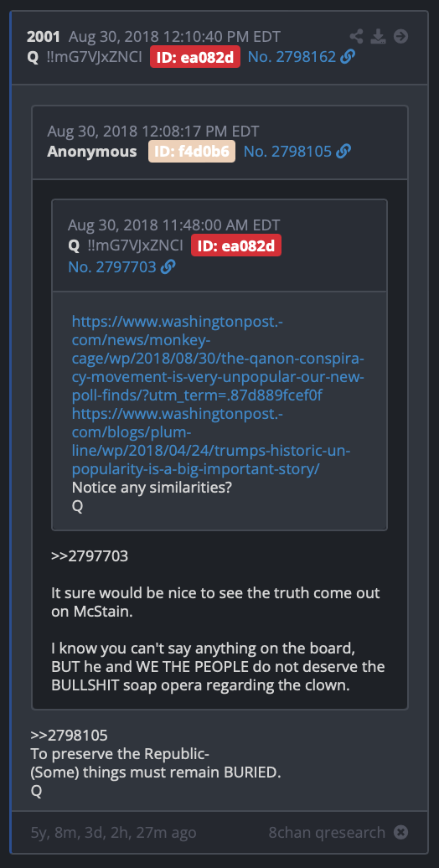Open the Washington Post plum-line Trump unpopularity link

point(211,442)
